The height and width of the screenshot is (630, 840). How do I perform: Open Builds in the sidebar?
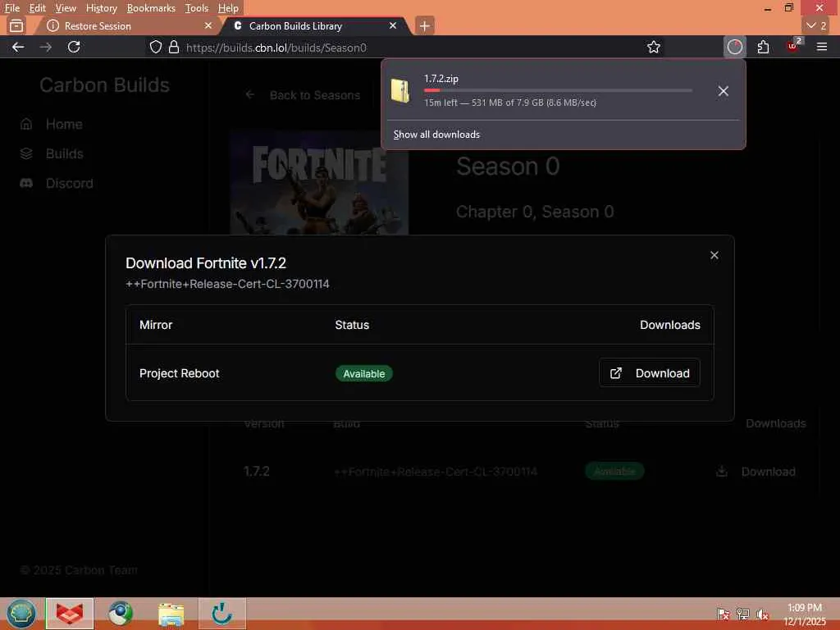pyautogui.click(x=64, y=153)
